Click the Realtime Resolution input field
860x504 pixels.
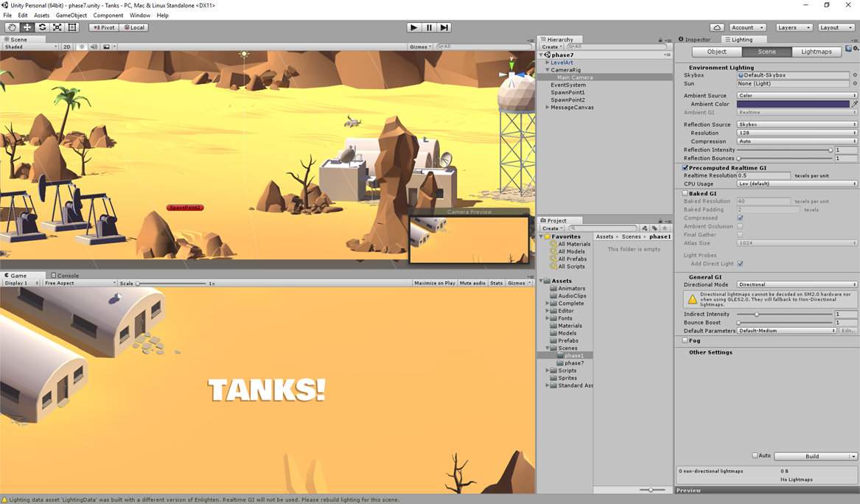pos(763,176)
